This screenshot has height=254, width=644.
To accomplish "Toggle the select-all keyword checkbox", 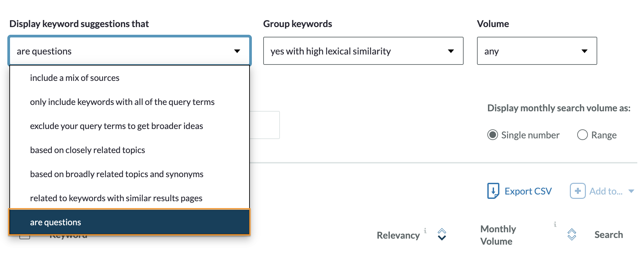I will [24, 237].
